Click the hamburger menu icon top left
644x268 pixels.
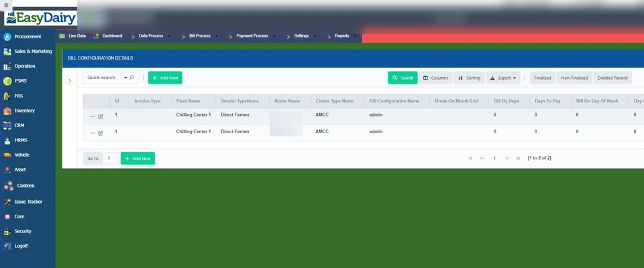(6, 5)
